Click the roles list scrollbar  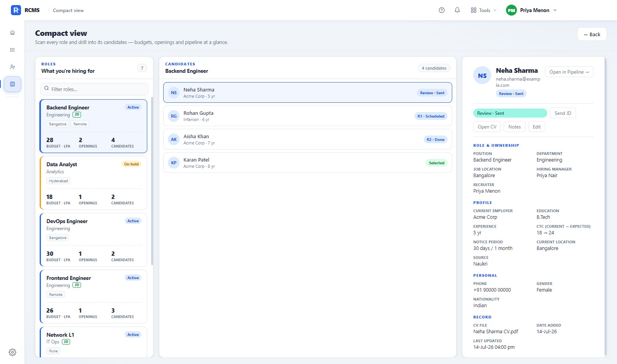pyautogui.click(x=152, y=181)
